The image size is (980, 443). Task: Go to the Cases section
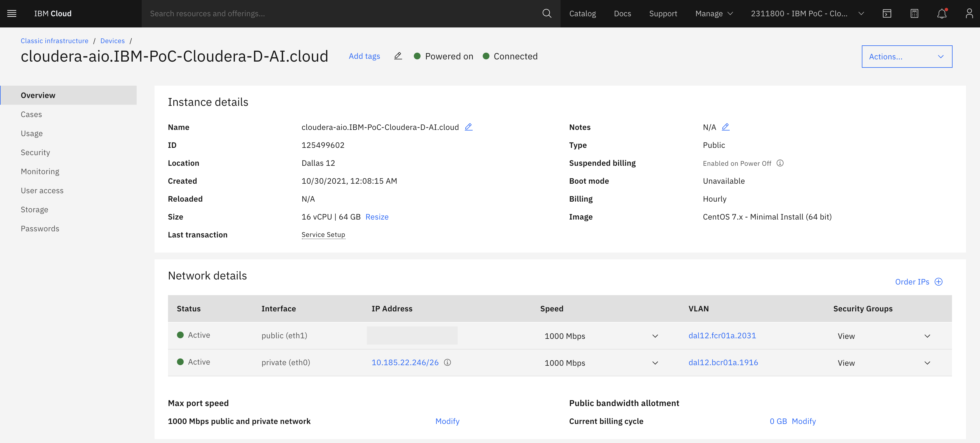pos(31,115)
